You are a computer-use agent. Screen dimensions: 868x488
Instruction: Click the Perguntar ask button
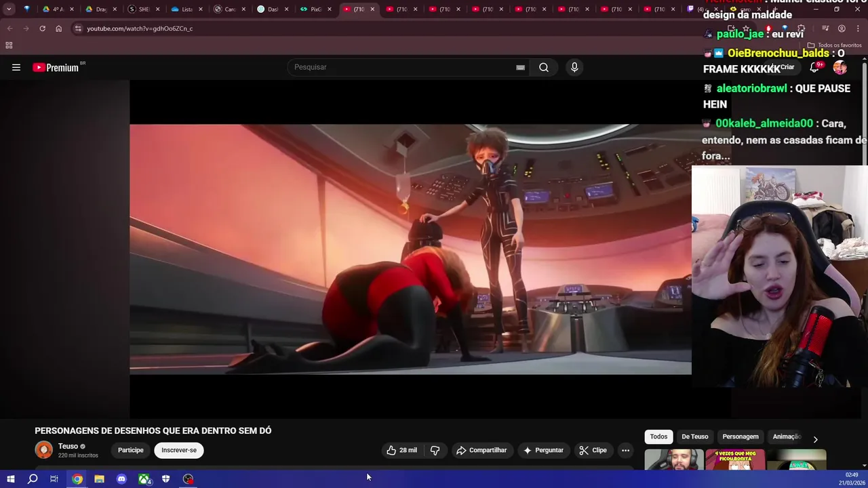[x=543, y=450]
